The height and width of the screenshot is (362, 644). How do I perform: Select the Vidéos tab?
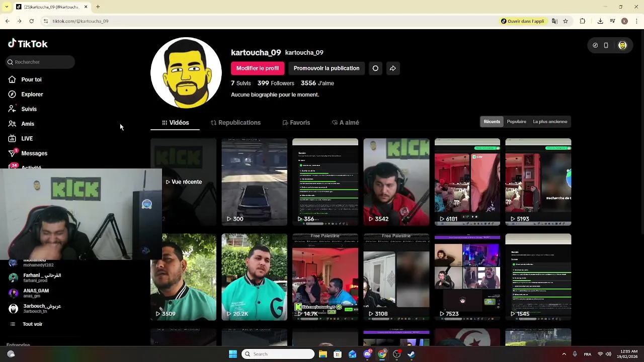pos(175,123)
